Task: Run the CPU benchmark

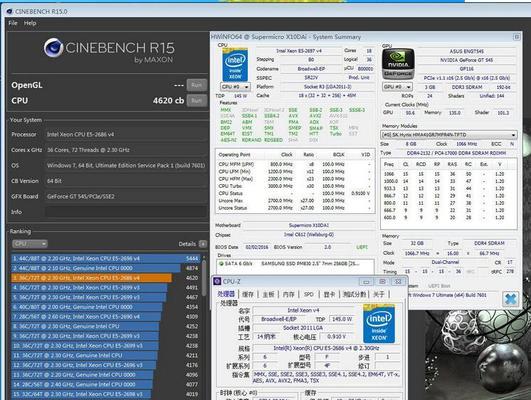Action: pyautogui.click(x=196, y=101)
